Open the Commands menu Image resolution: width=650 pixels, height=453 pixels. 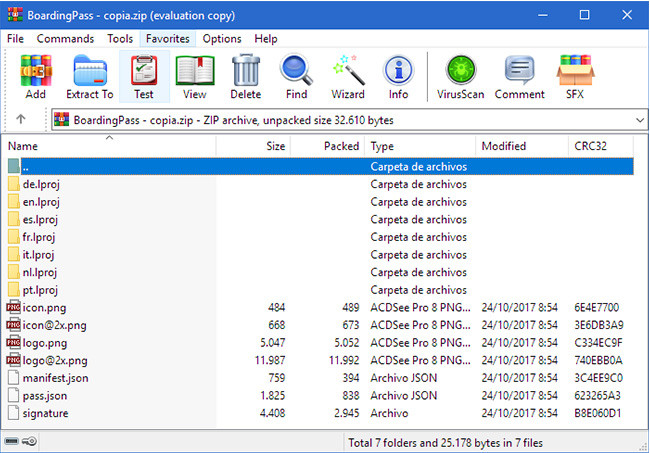click(x=65, y=38)
